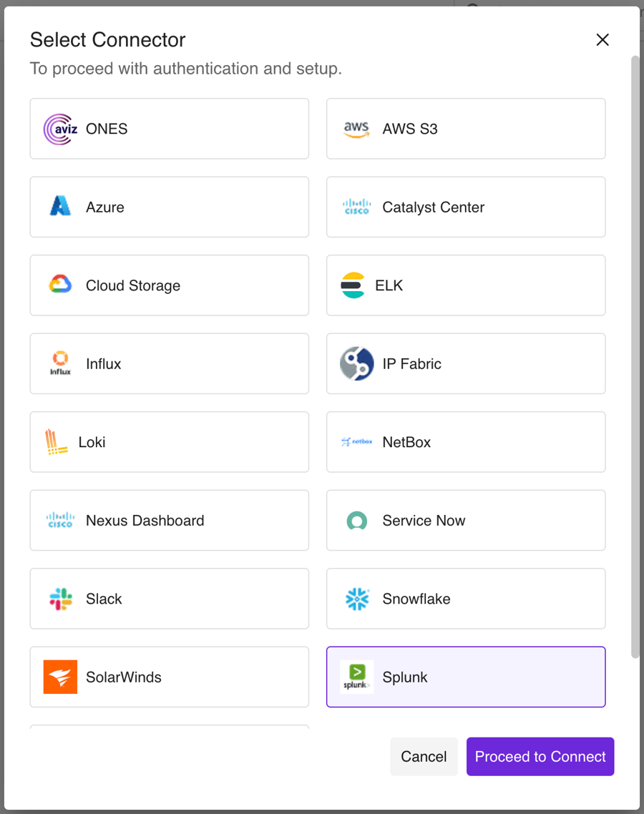This screenshot has width=644, height=814.
Task: Close the Select Connector dialog
Action: [602, 40]
